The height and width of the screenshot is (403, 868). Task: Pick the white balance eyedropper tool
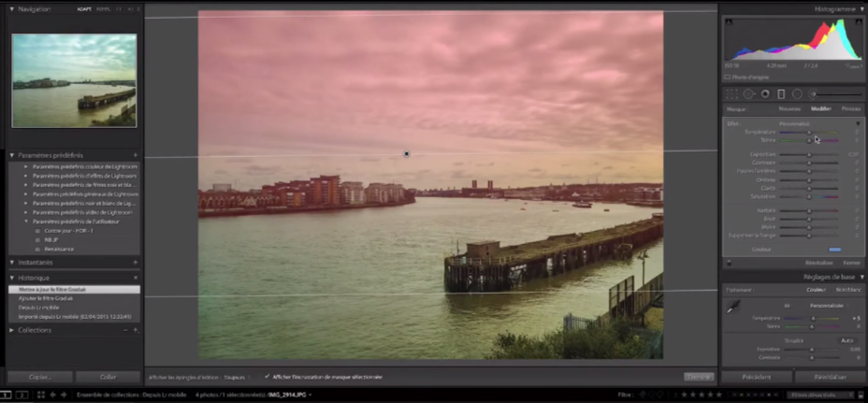(734, 306)
